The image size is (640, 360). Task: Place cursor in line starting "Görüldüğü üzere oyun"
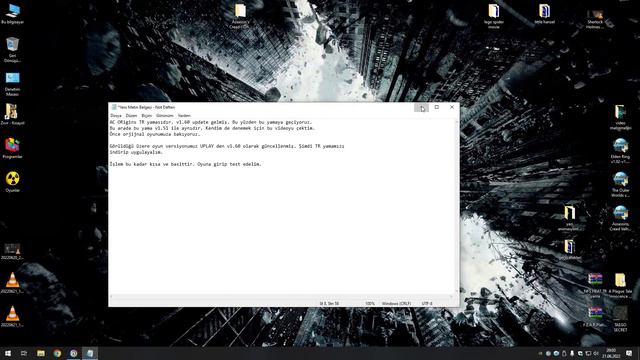(x=227, y=146)
